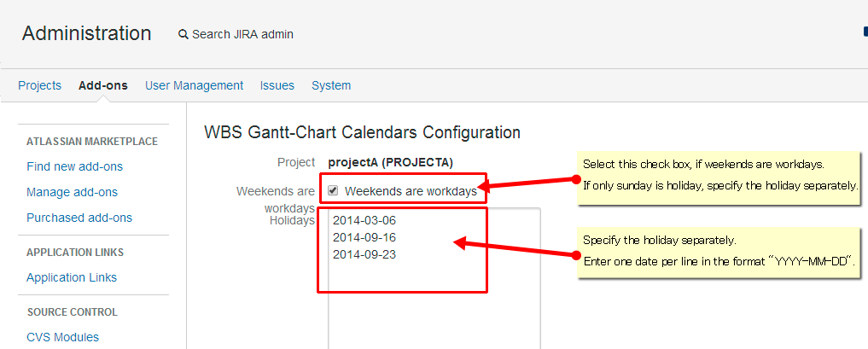The height and width of the screenshot is (349, 868).
Task: Open Purchased add-ons page
Action: [x=79, y=218]
